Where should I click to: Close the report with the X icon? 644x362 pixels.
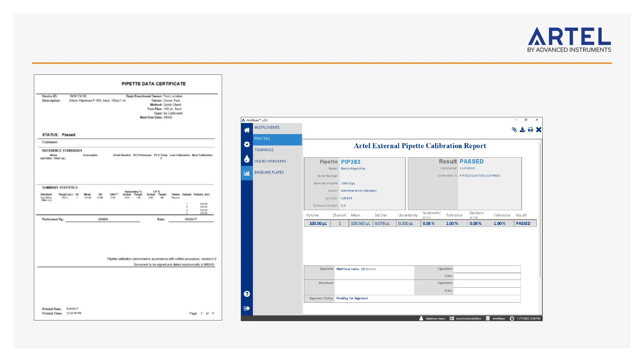(x=539, y=130)
